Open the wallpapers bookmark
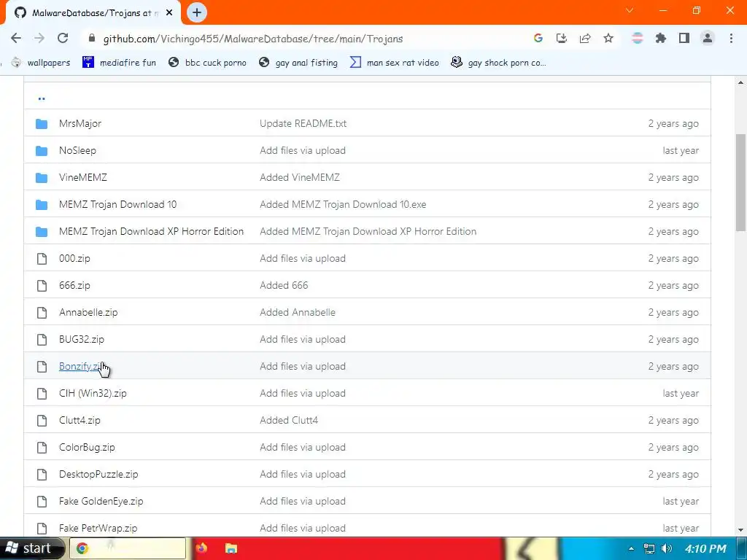Image resolution: width=747 pixels, height=560 pixels. (x=41, y=63)
